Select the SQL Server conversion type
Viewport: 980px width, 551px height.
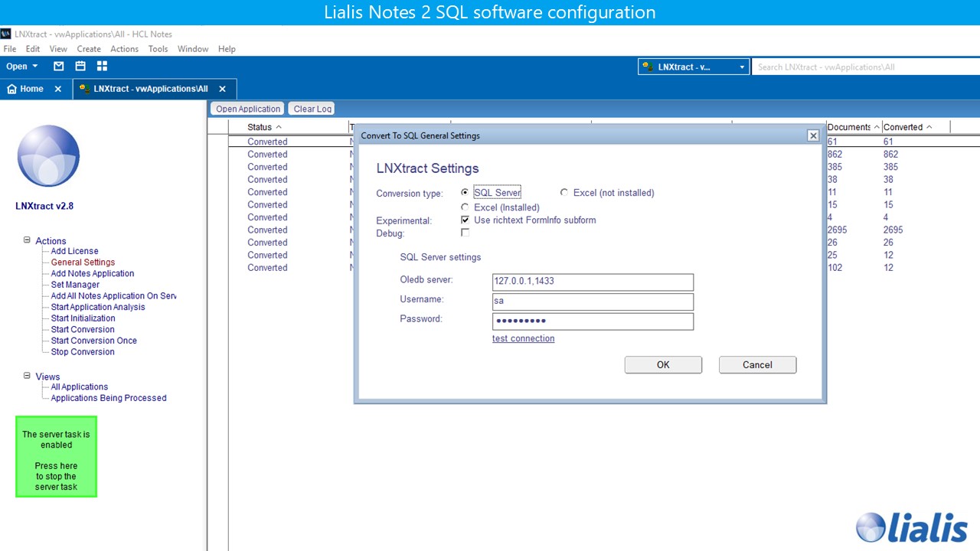(x=465, y=193)
